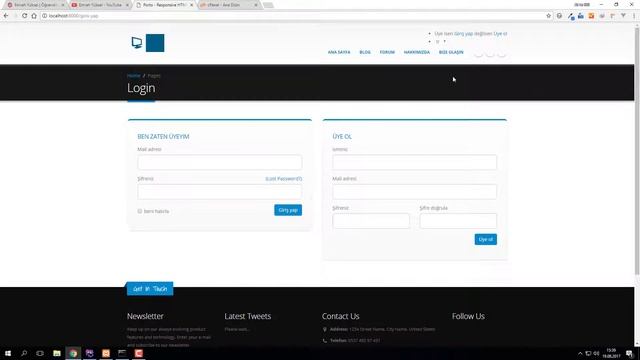This screenshot has height=360, width=640.
Task: Click the Latest Tweets footer heading
Action: pos(247,316)
